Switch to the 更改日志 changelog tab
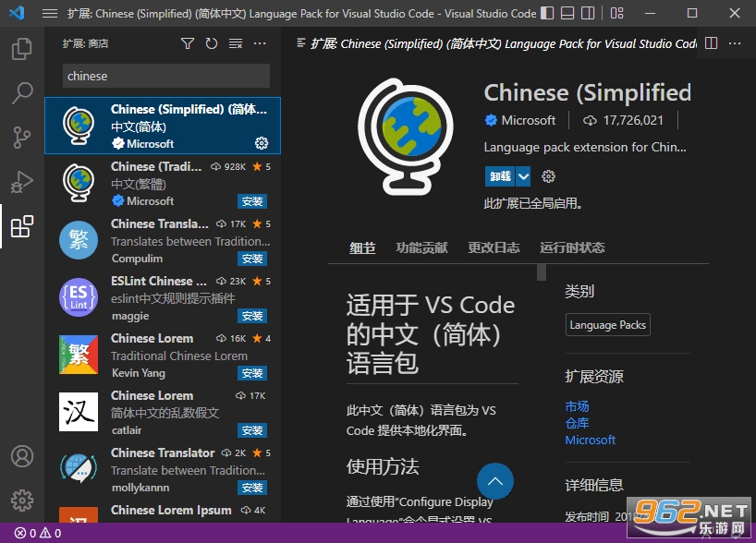This screenshot has height=543, width=756. 494,247
